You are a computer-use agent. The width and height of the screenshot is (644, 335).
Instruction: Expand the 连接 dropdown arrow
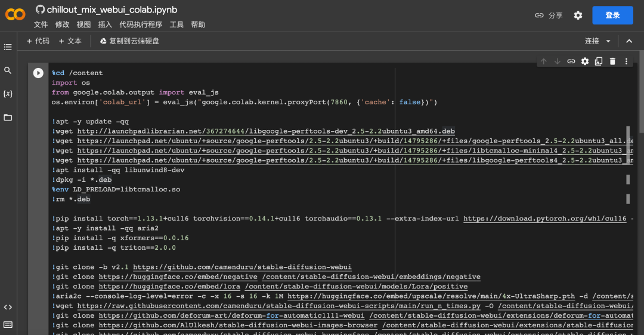tap(608, 41)
